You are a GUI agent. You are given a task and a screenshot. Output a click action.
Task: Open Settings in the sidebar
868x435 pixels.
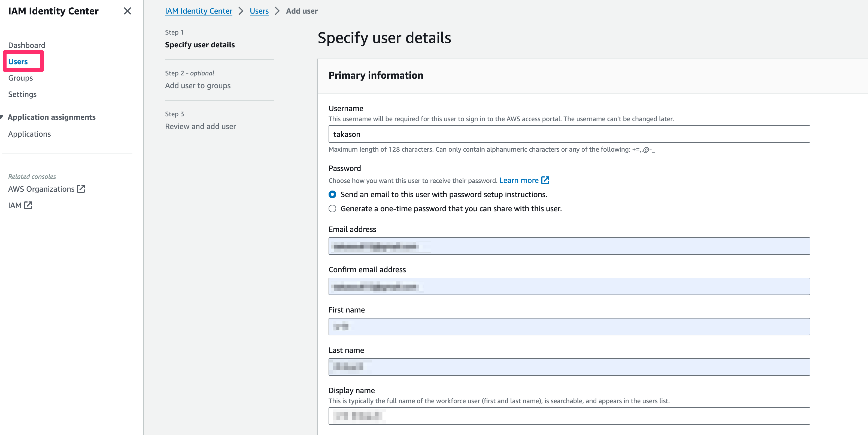[x=22, y=94]
